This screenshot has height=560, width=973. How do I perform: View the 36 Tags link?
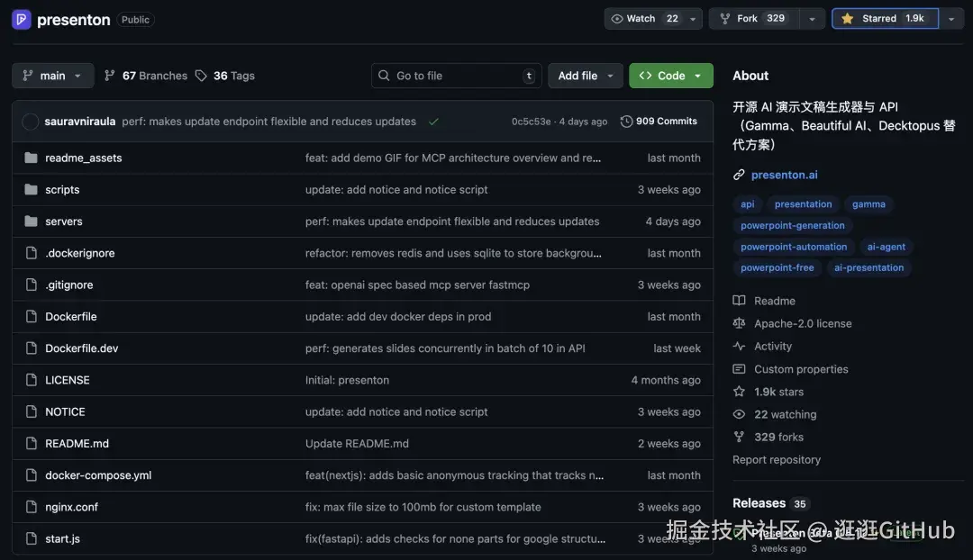tap(225, 76)
